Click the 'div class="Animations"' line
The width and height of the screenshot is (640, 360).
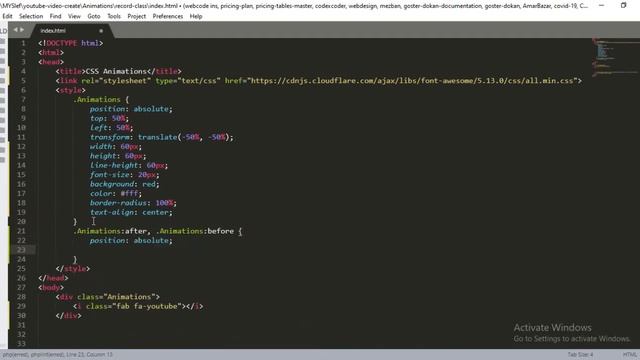pos(108,297)
